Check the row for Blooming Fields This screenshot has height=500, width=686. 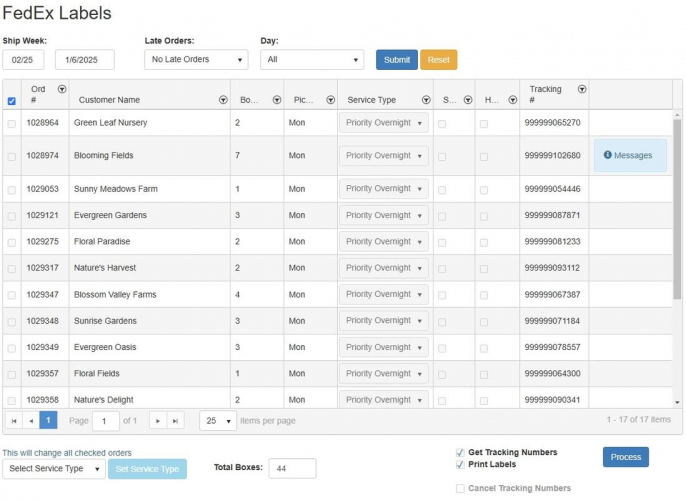pos(12,157)
